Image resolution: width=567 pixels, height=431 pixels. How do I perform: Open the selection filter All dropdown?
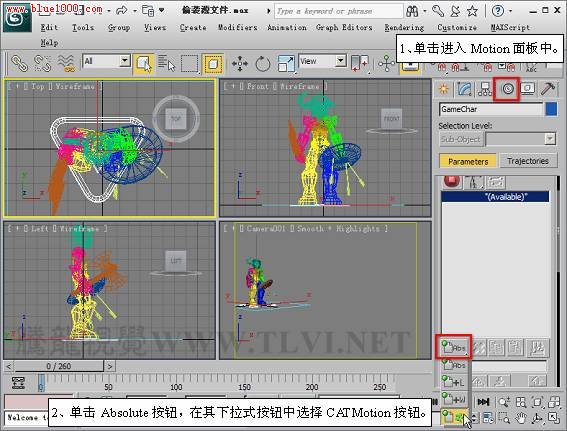106,61
